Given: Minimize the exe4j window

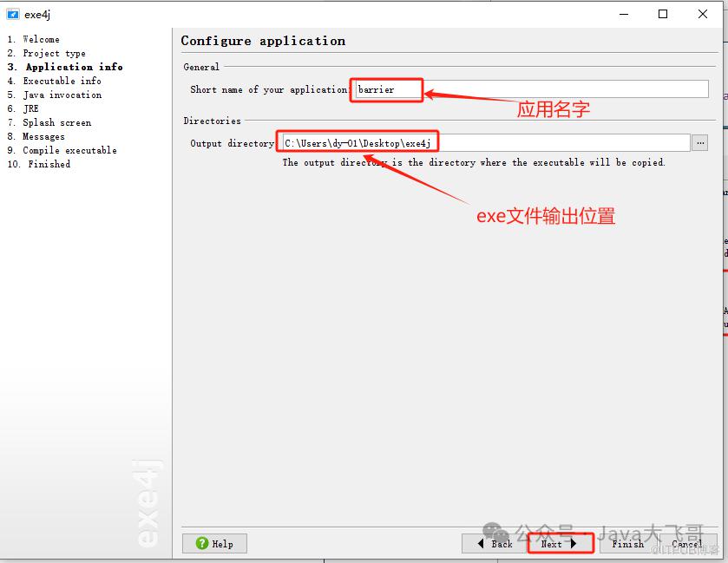Looking at the screenshot, I should point(624,15).
